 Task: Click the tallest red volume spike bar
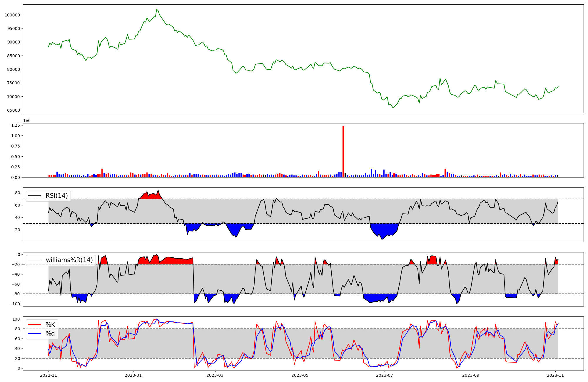343,151
